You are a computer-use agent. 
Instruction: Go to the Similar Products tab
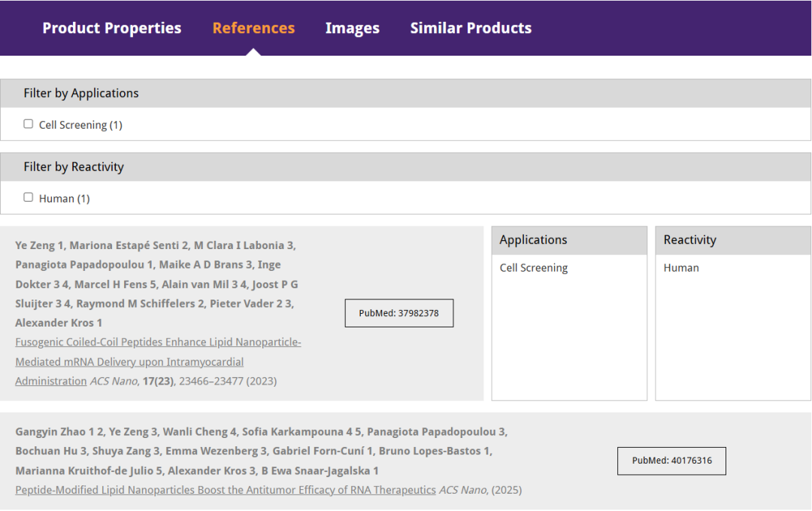click(x=471, y=29)
